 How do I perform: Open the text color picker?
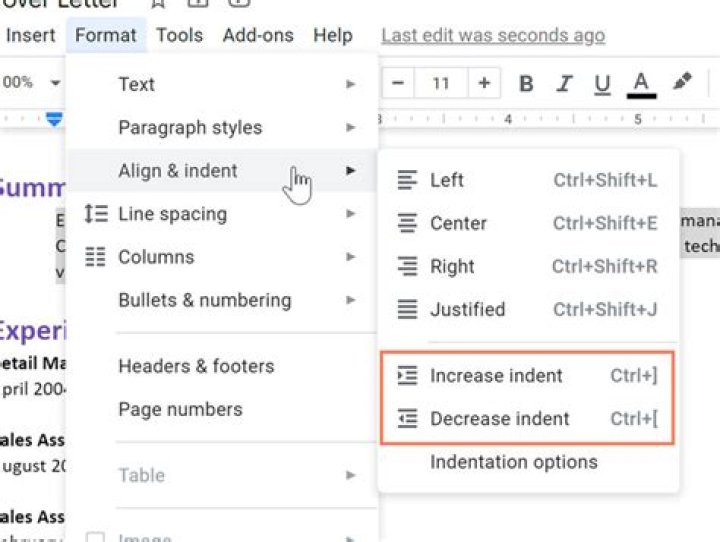pos(641,83)
